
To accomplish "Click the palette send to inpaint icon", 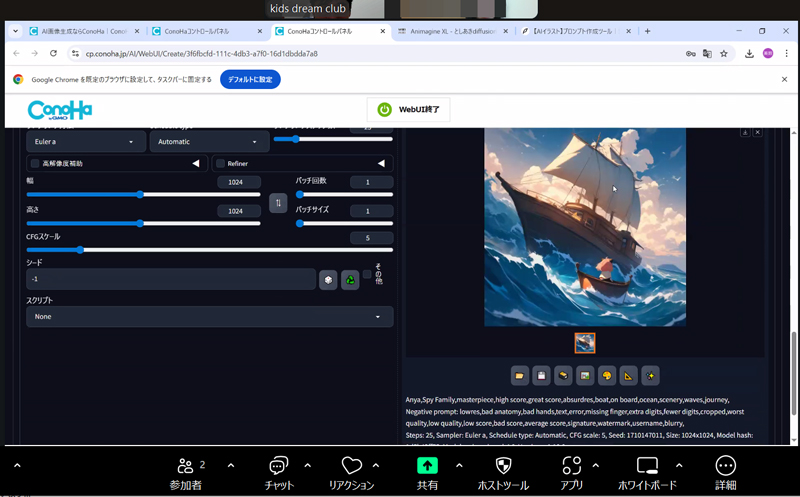I will point(607,376).
